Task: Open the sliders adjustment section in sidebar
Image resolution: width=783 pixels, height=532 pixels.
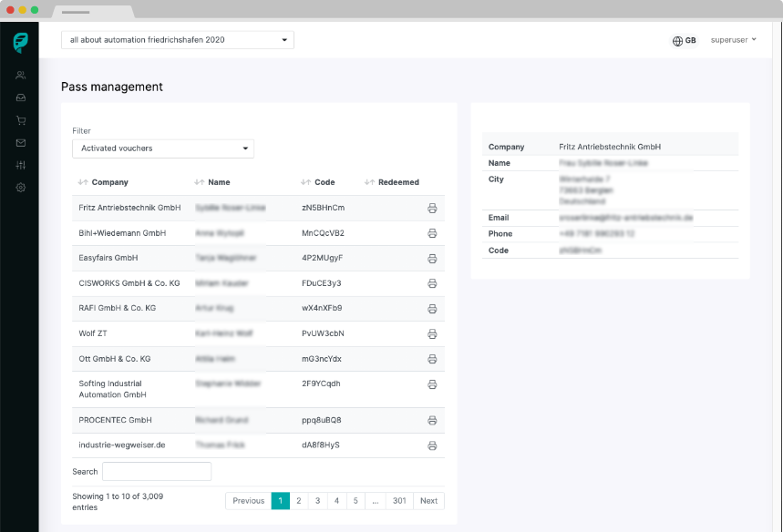Action: (x=20, y=165)
